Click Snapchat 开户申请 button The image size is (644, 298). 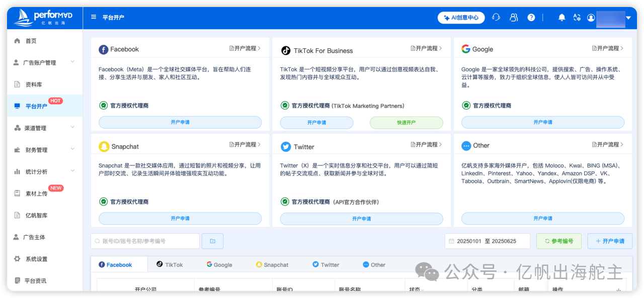coord(180,219)
